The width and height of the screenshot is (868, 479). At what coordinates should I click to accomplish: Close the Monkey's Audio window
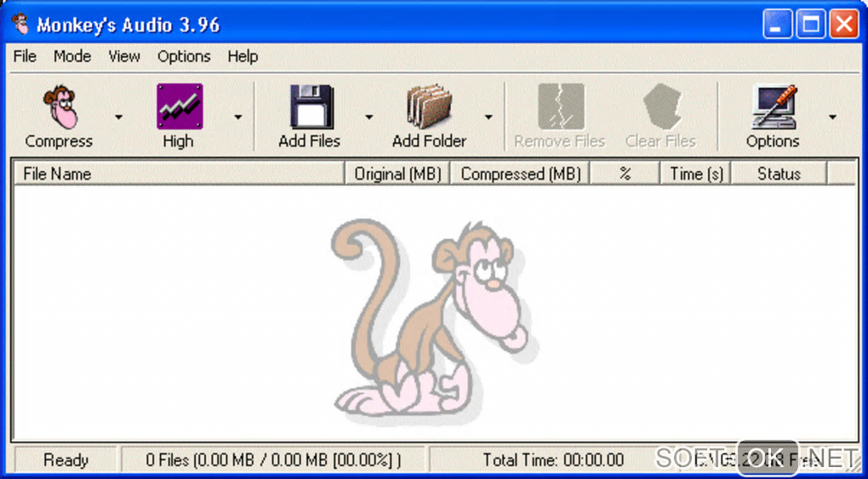[845, 25]
